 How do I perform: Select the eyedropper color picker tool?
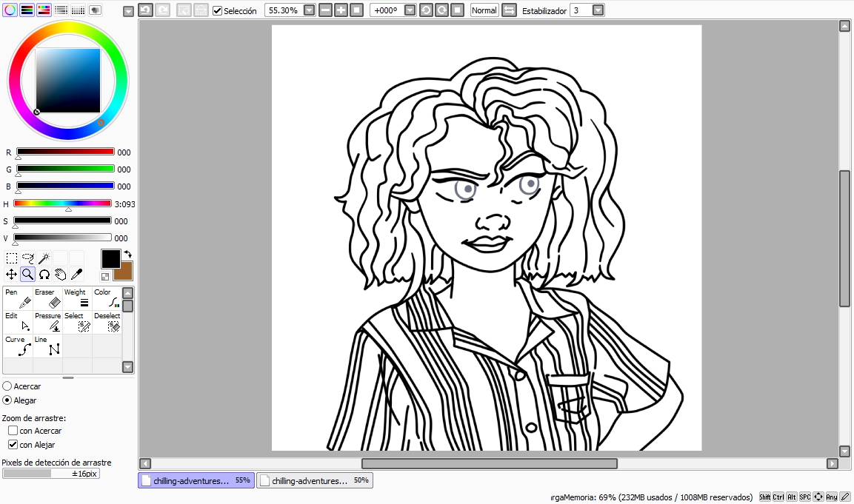(77, 275)
